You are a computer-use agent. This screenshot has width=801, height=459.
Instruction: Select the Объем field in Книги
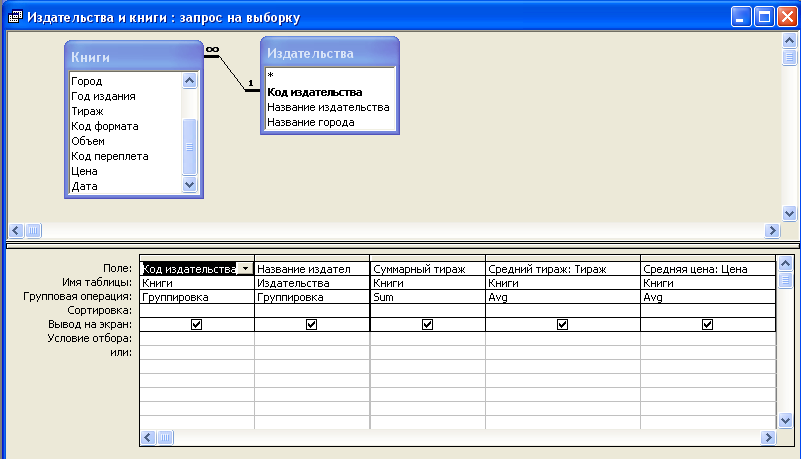tap(88, 141)
